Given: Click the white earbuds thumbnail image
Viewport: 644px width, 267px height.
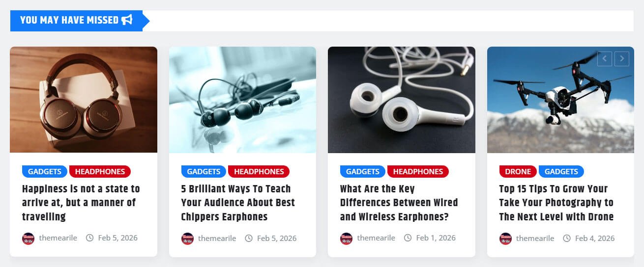Looking at the screenshot, I should coord(402,100).
